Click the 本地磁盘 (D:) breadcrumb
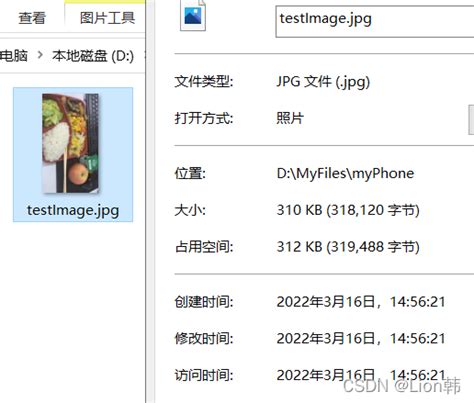This screenshot has height=403, width=474. 93,56
